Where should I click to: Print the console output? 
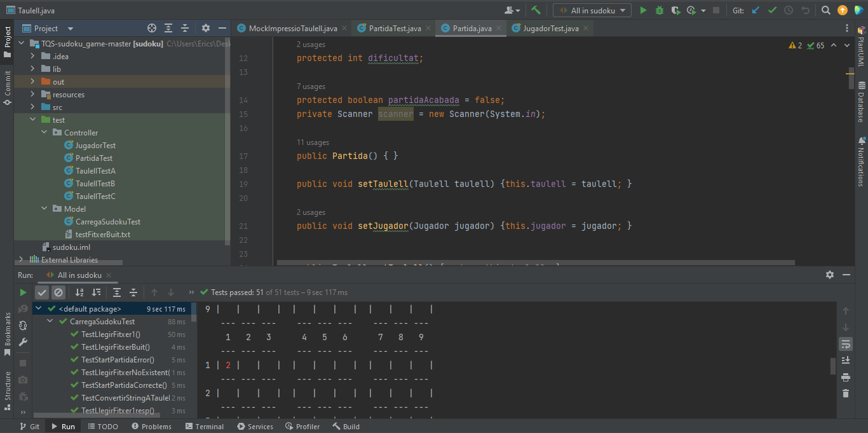[846, 377]
